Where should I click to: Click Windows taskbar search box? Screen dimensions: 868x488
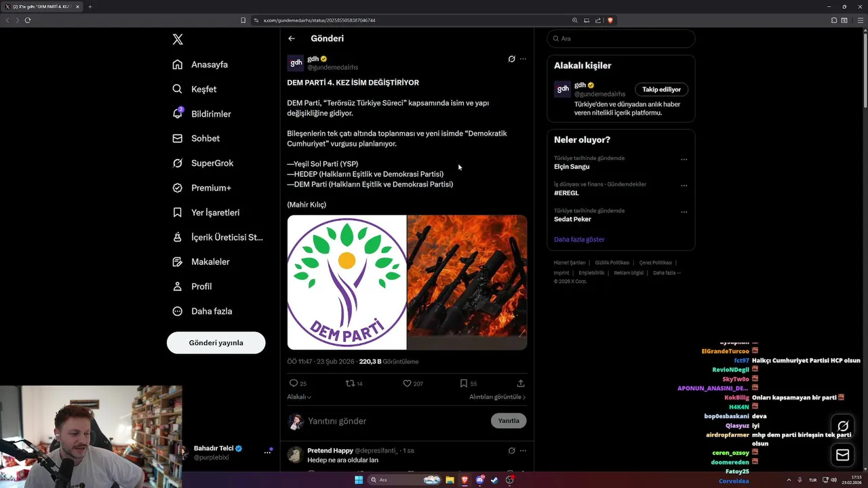click(x=404, y=480)
